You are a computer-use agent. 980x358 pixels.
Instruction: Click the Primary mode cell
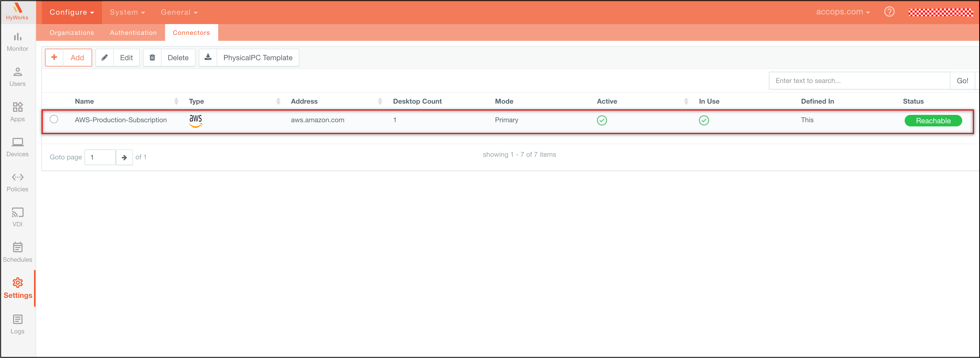[506, 120]
